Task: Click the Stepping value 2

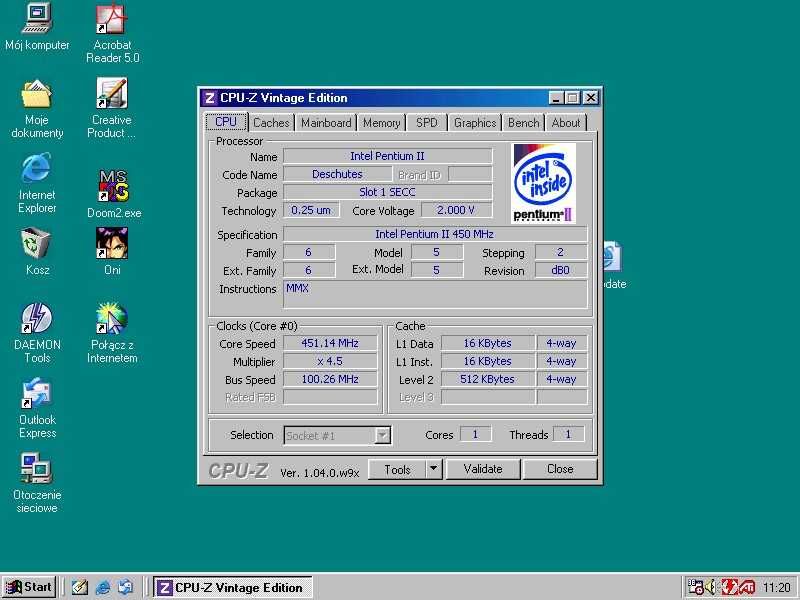Action: click(x=560, y=252)
